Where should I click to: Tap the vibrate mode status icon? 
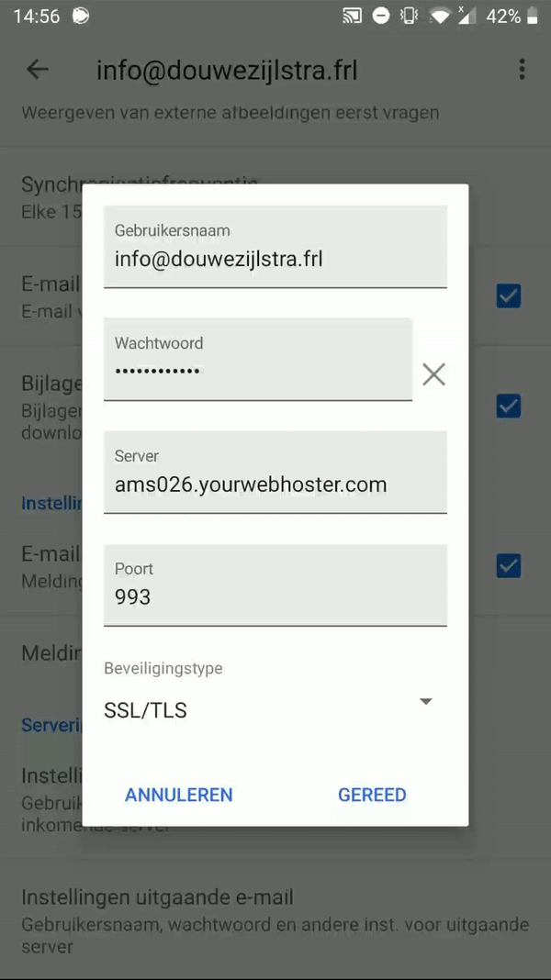(x=409, y=17)
